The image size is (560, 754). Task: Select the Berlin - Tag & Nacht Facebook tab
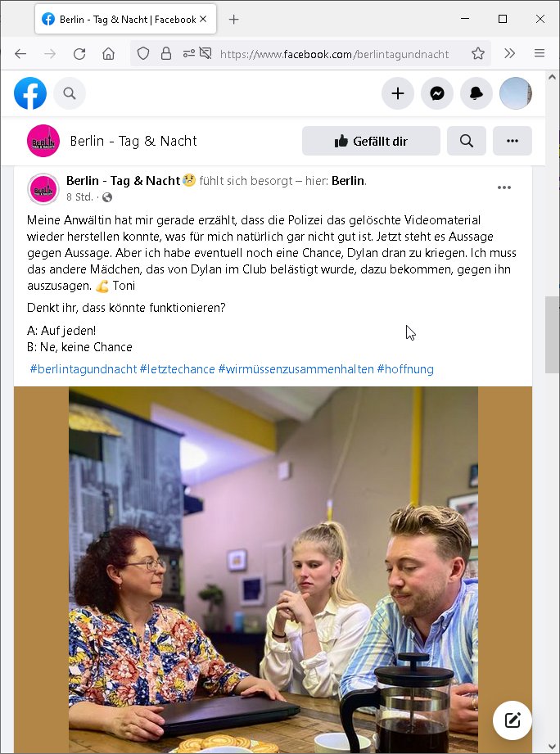pyautogui.click(x=126, y=19)
